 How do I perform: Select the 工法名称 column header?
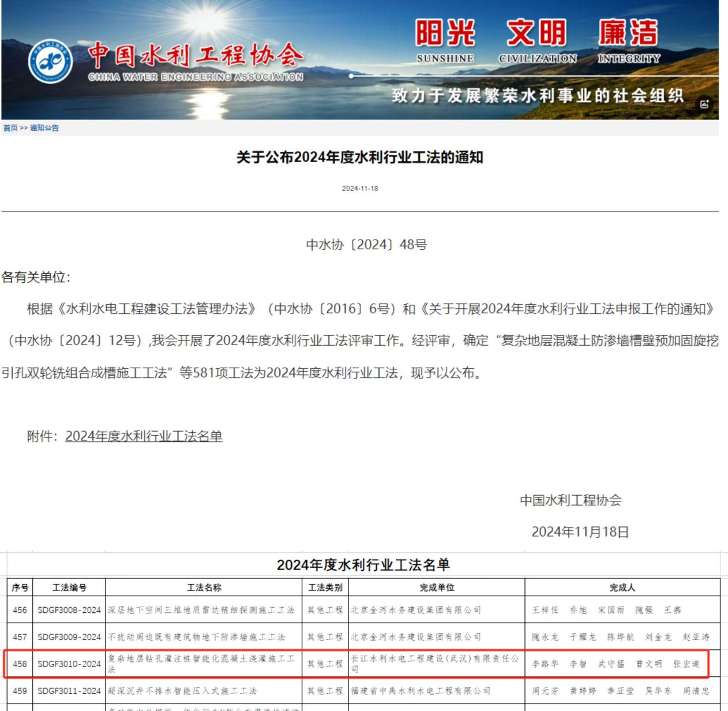pos(204,587)
